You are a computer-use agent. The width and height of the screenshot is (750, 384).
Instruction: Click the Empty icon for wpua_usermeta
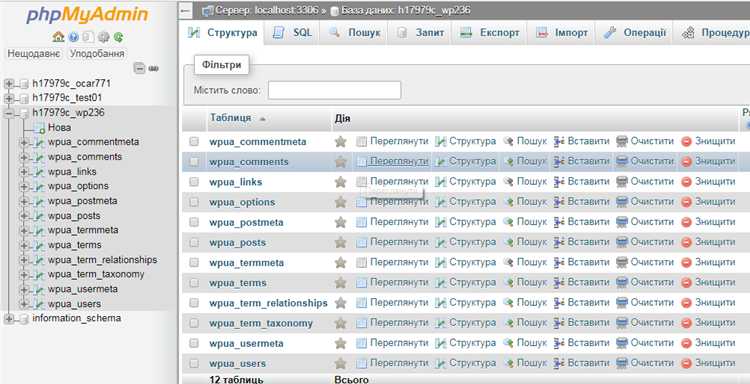point(622,343)
